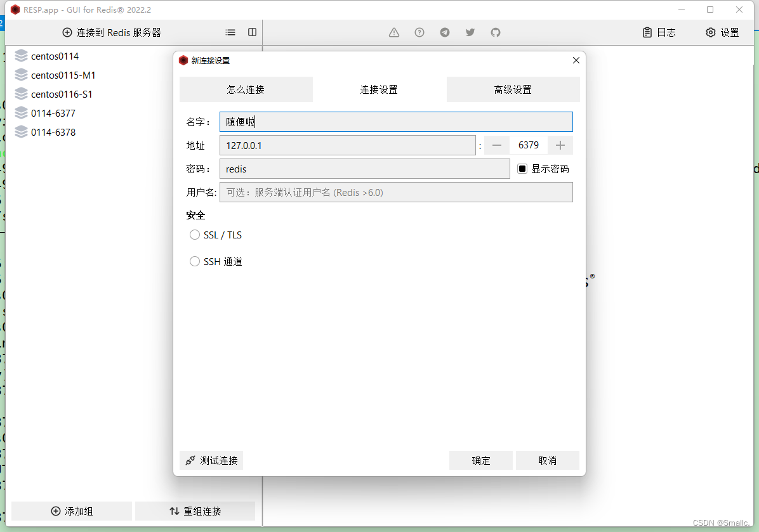Screen dimensions: 759x532
Task: Maximize the RESP.app window
Action: click(x=710, y=10)
